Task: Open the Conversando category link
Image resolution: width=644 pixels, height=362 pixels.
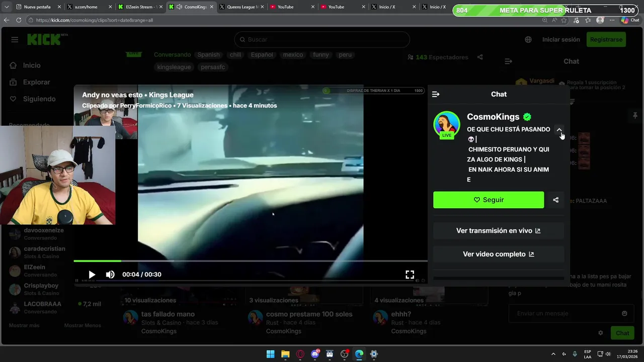Action: coord(172,55)
